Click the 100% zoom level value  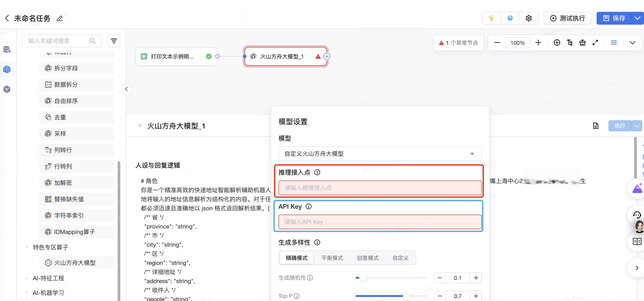click(x=518, y=43)
